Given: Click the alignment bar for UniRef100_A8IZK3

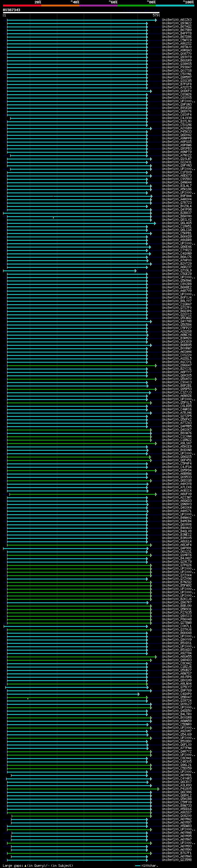Looking at the screenshot, I should [82, 20].
